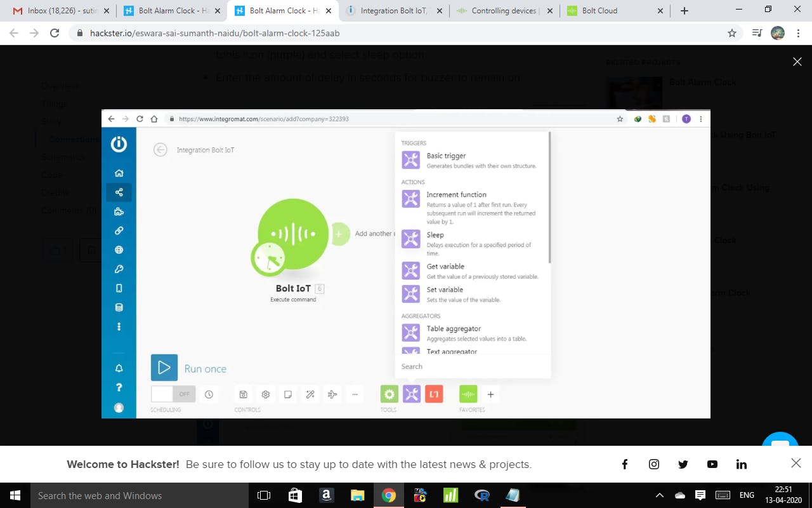This screenshot has height=508, width=812.
Task: Click the auto-align magic wand icon
Action: pos(310,394)
